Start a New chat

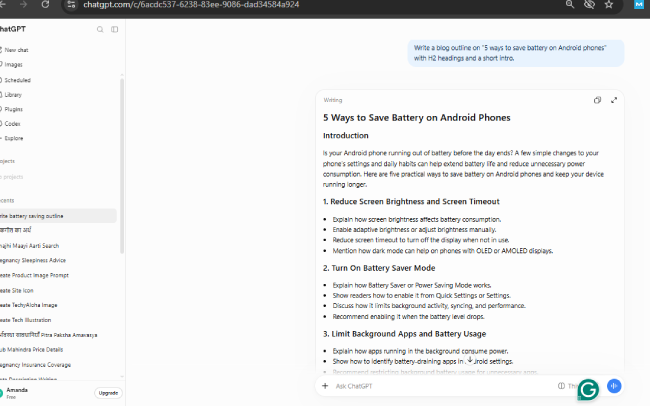(16, 50)
